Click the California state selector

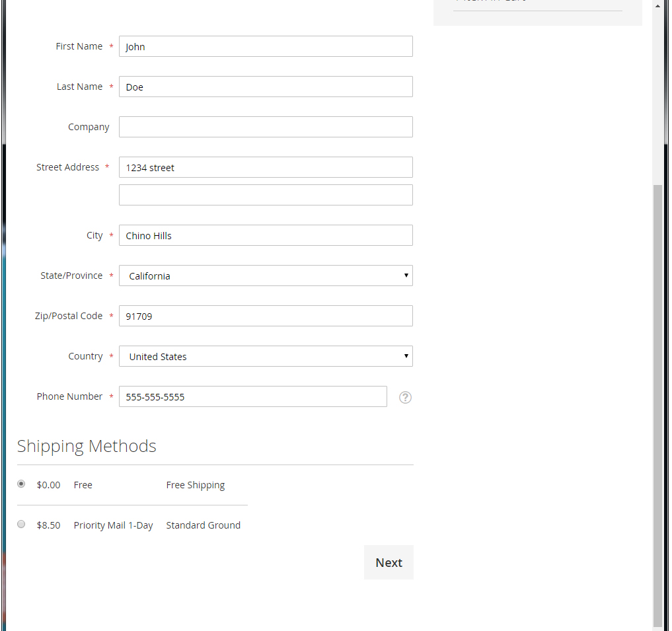point(264,276)
